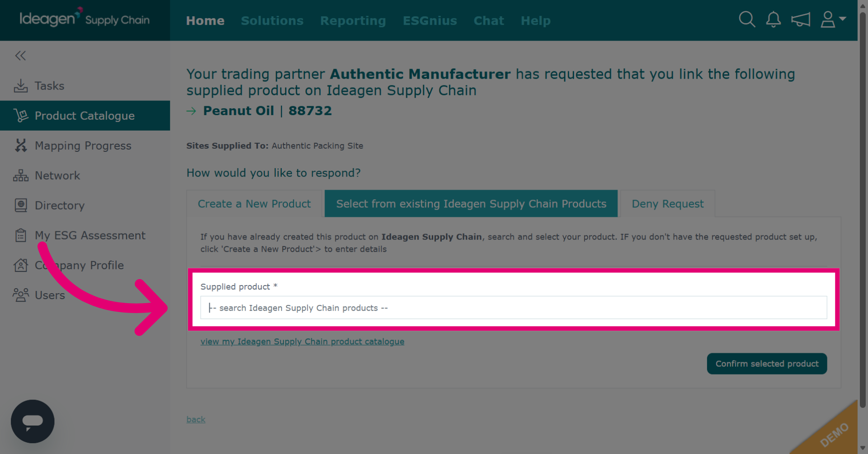Click the My ESG Assessment clipboard icon
This screenshot has width=868, height=454.
pos(21,235)
